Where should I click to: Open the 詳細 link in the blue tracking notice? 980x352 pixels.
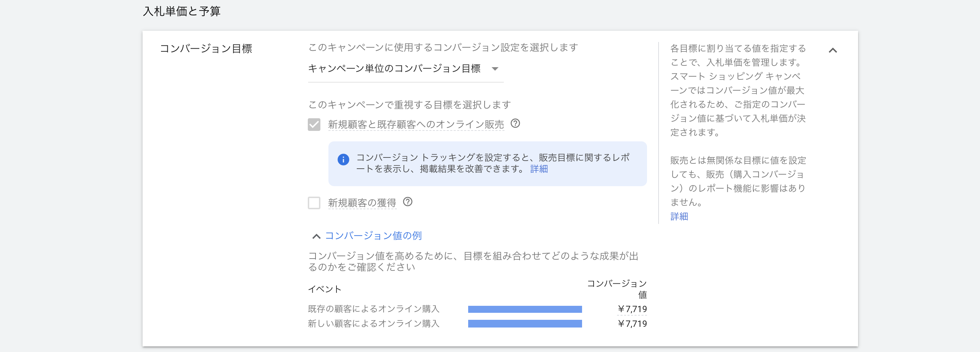(539, 169)
